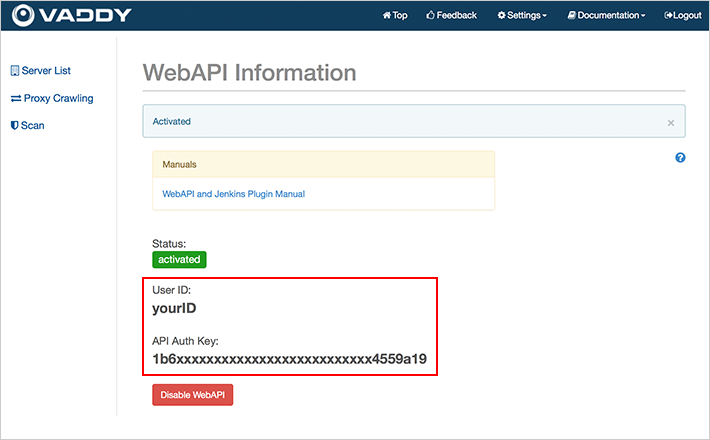Log out using the Logout link
The height and width of the screenshot is (440, 710).
click(683, 15)
